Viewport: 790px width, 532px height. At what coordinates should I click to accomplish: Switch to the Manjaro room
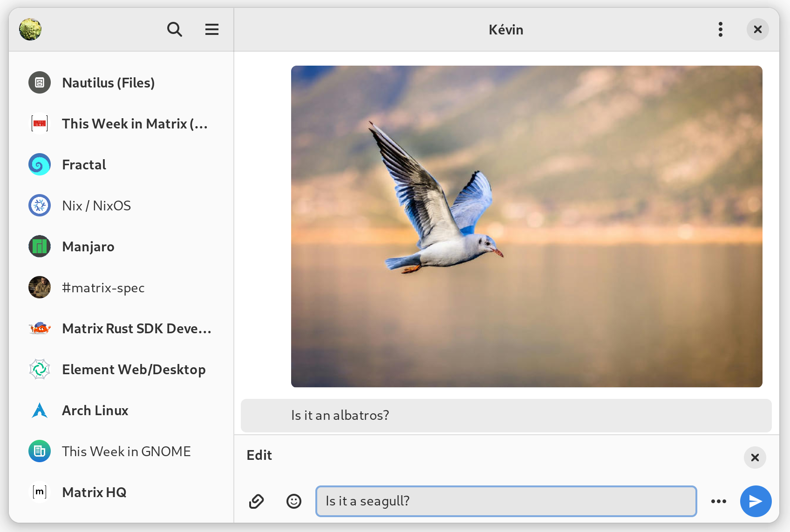tap(88, 247)
